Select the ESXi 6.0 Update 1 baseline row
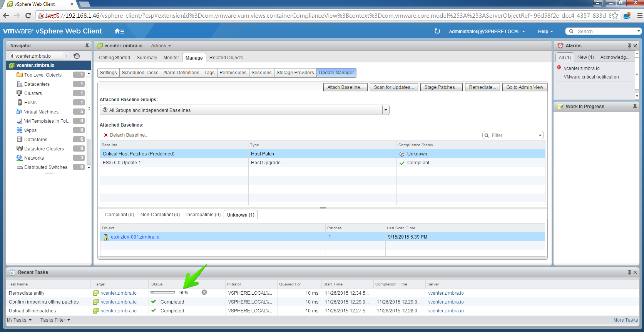The image size is (644, 332). [323, 163]
